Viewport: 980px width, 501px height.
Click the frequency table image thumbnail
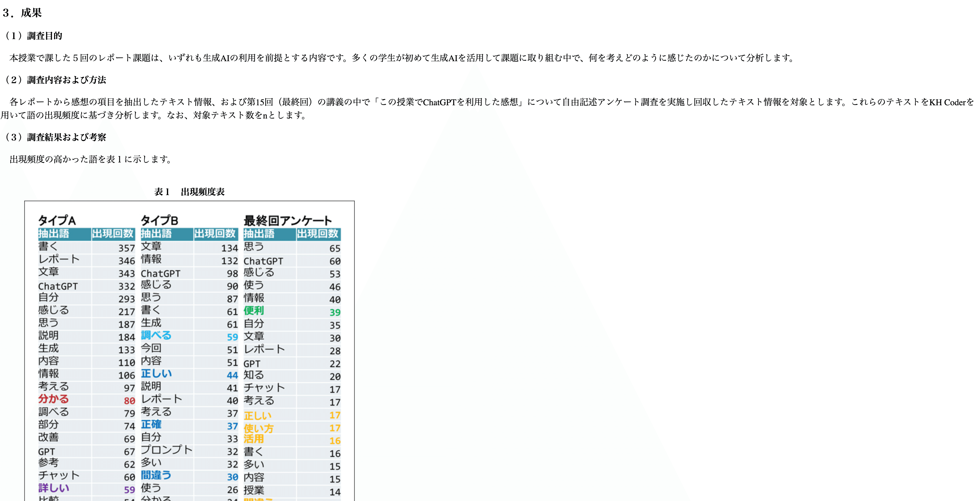coord(189,350)
